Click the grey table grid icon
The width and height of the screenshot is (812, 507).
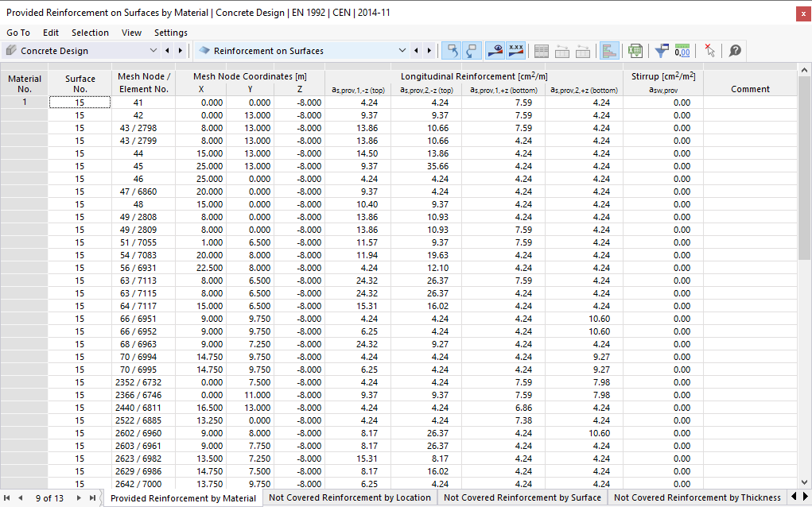coord(541,51)
